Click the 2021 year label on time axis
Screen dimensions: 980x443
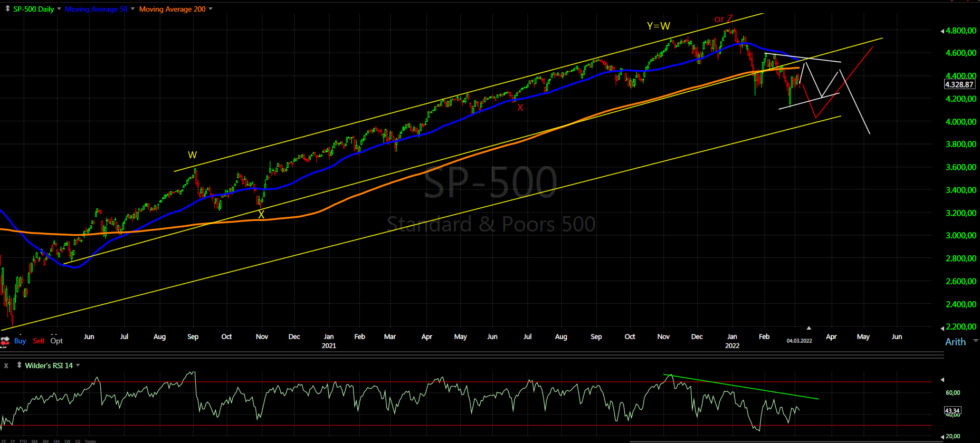pos(329,345)
